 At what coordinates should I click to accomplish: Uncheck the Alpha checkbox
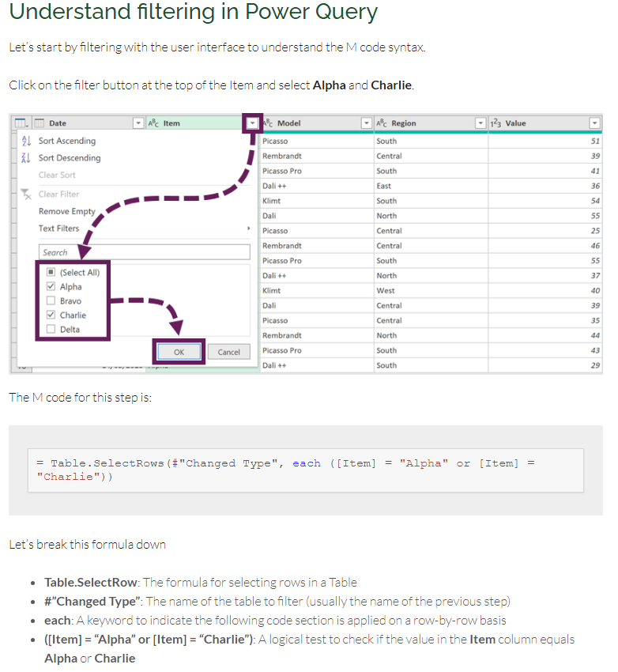pyautogui.click(x=51, y=286)
